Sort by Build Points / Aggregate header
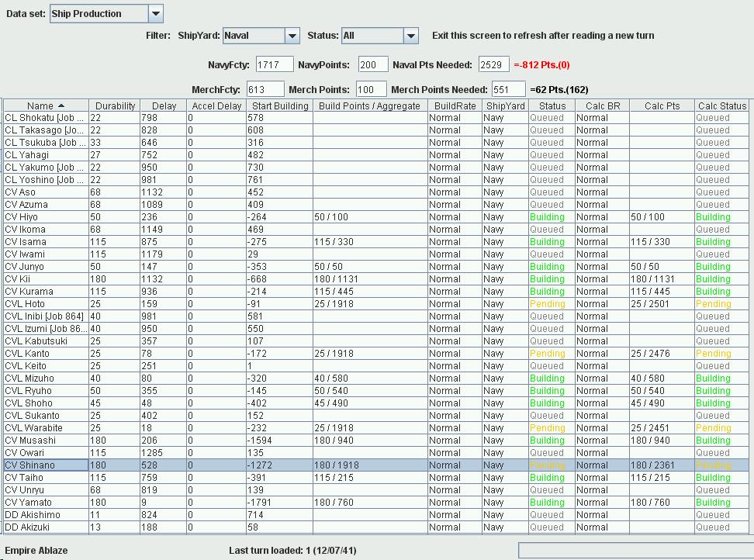 tap(370, 105)
